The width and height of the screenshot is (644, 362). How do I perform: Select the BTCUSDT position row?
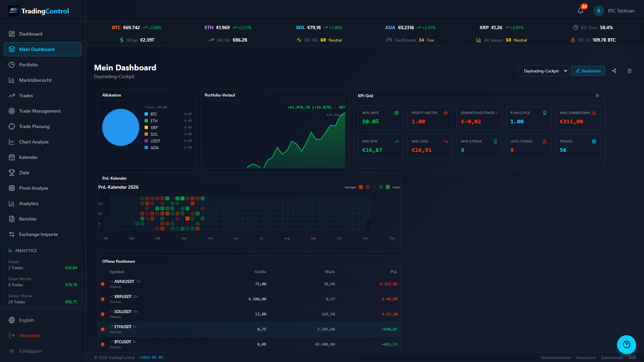click(x=249, y=344)
